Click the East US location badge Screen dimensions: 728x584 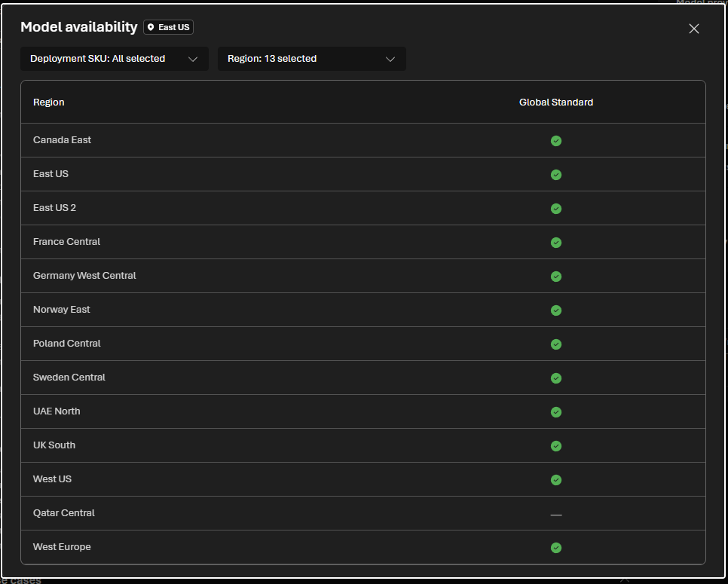169,27
